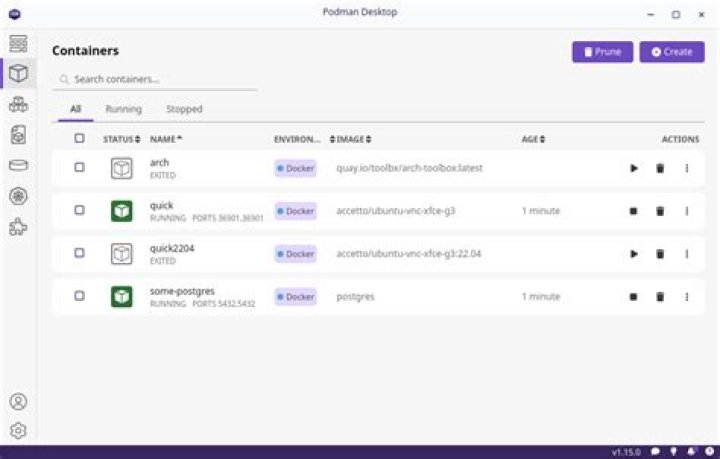Open the notifications bell in status bar

tap(691, 452)
